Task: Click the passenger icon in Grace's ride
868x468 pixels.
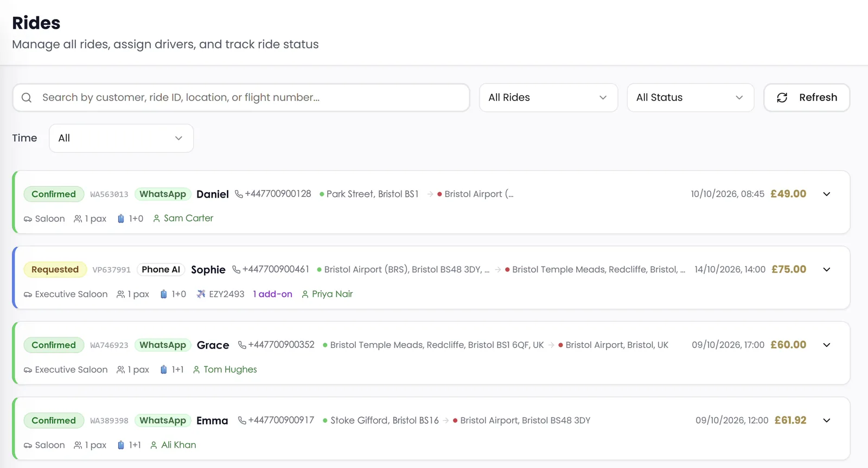Action: pyautogui.click(x=121, y=370)
